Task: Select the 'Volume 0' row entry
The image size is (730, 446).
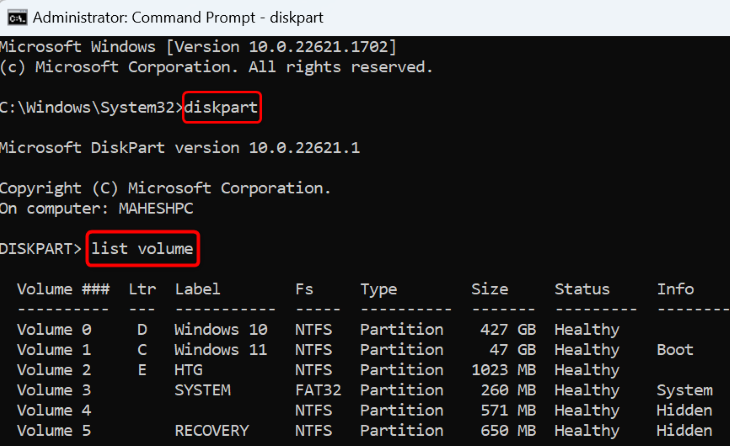Action: pos(53,330)
